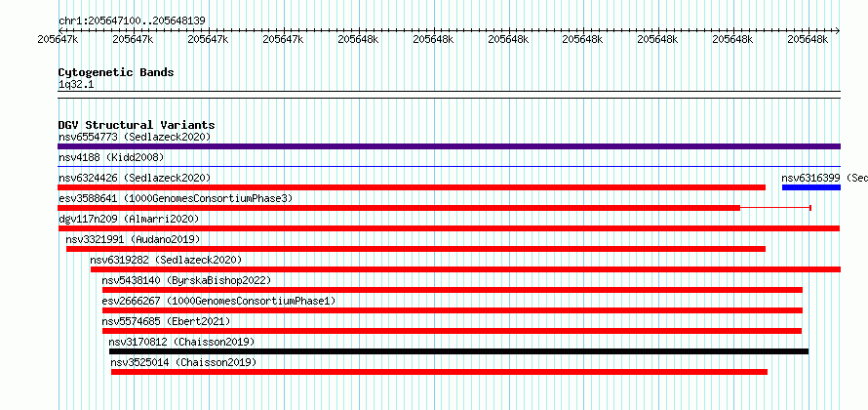Click the nsv6324426 (Sedlazeck2020) label
This screenshot has width=868, height=410.
[135, 178]
